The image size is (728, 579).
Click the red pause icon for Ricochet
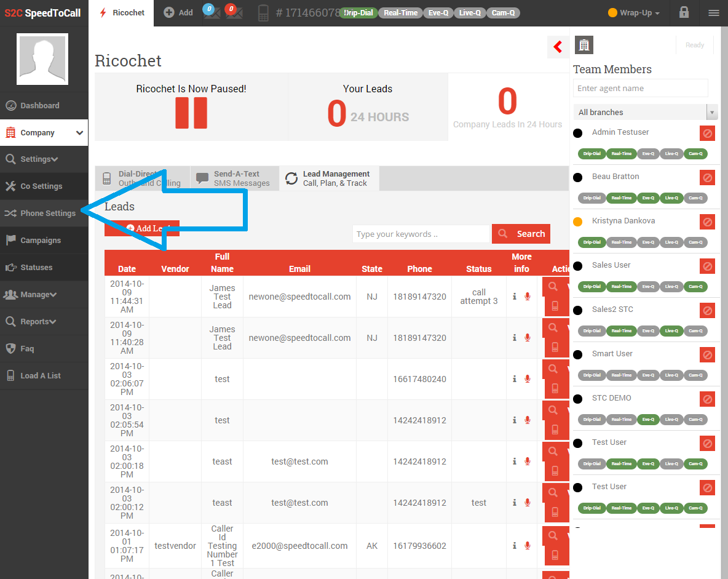click(x=191, y=113)
